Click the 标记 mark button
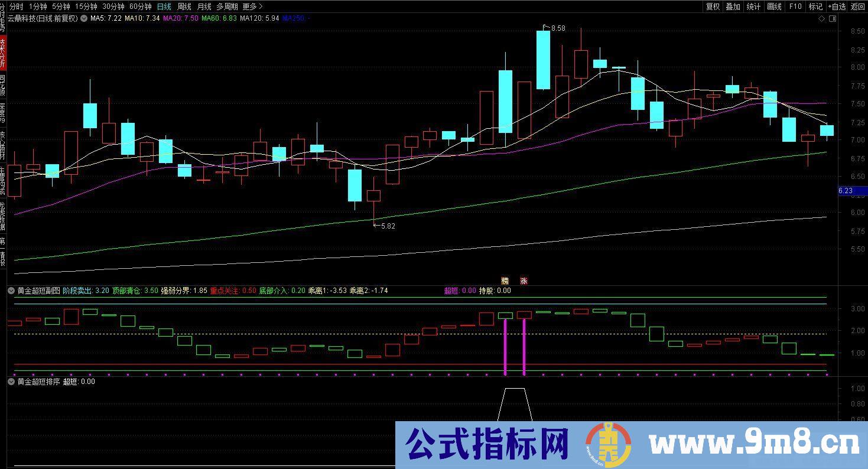868x469 pixels. [x=815, y=6]
